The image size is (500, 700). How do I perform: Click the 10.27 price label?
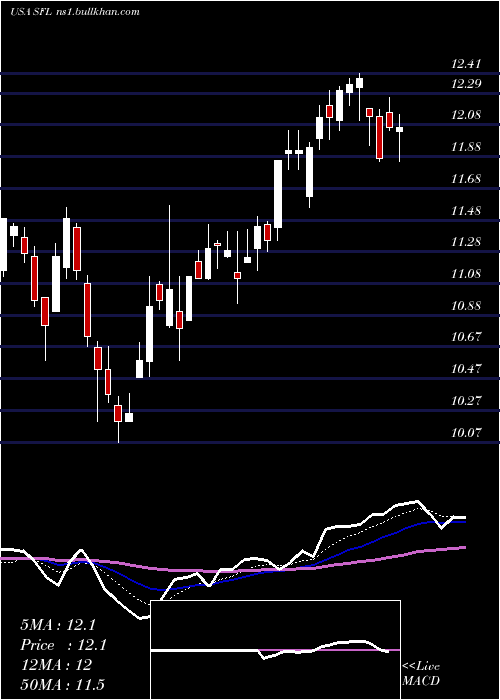click(x=466, y=400)
